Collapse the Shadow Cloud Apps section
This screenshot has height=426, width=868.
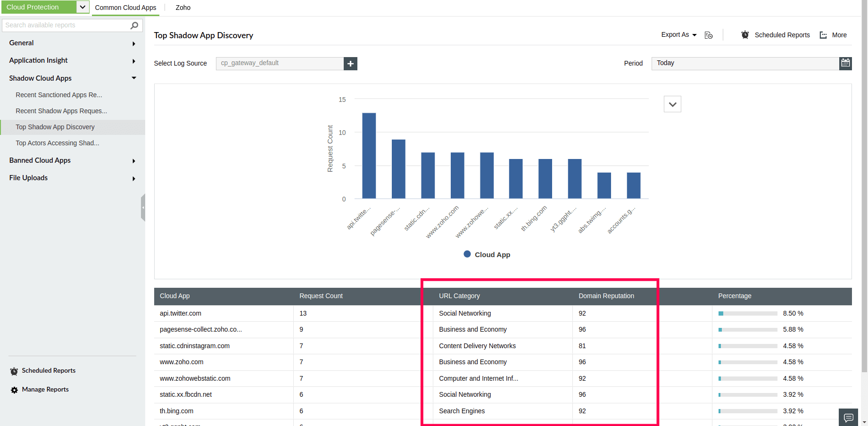pyautogui.click(x=134, y=78)
